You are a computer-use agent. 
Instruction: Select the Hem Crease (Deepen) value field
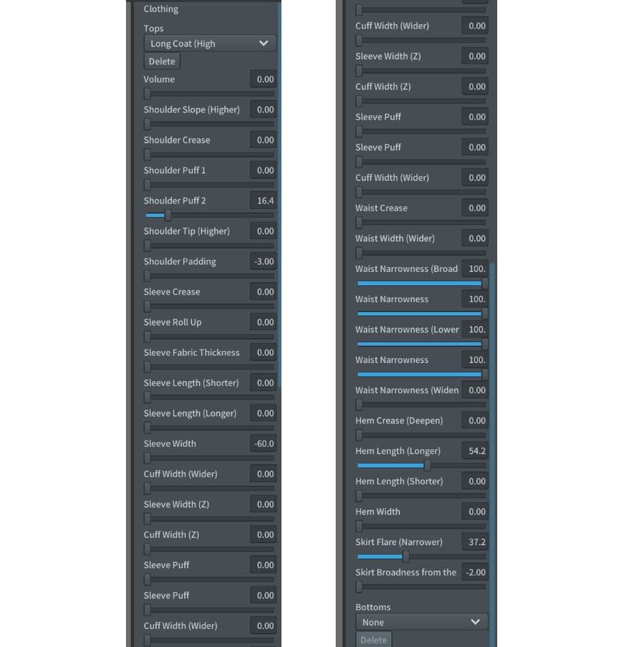click(x=475, y=421)
